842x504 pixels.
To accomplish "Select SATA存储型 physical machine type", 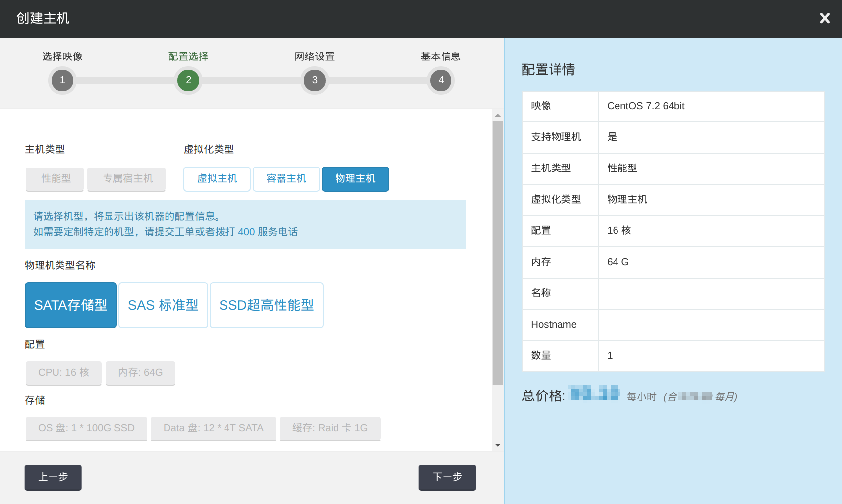I will [71, 305].
